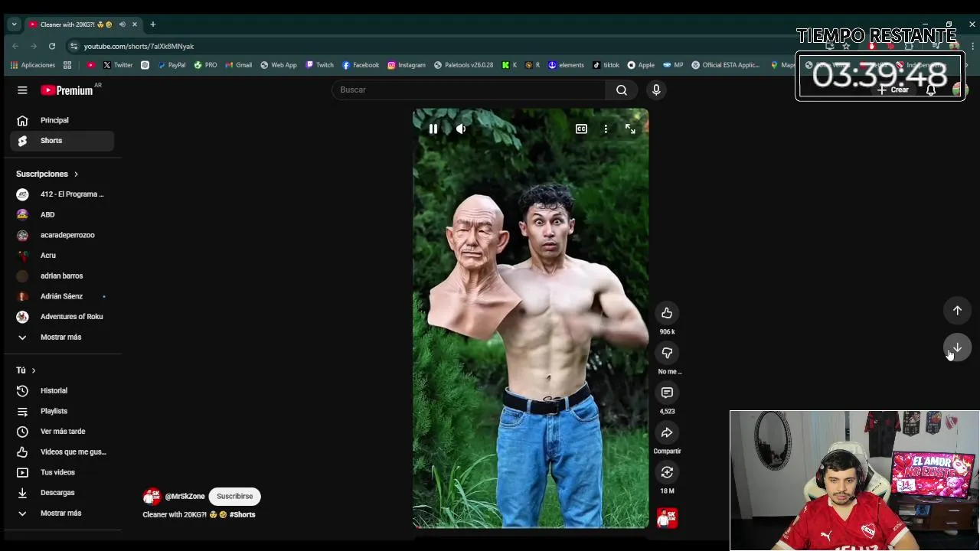Expand the Tú section header

click(26, 370)
